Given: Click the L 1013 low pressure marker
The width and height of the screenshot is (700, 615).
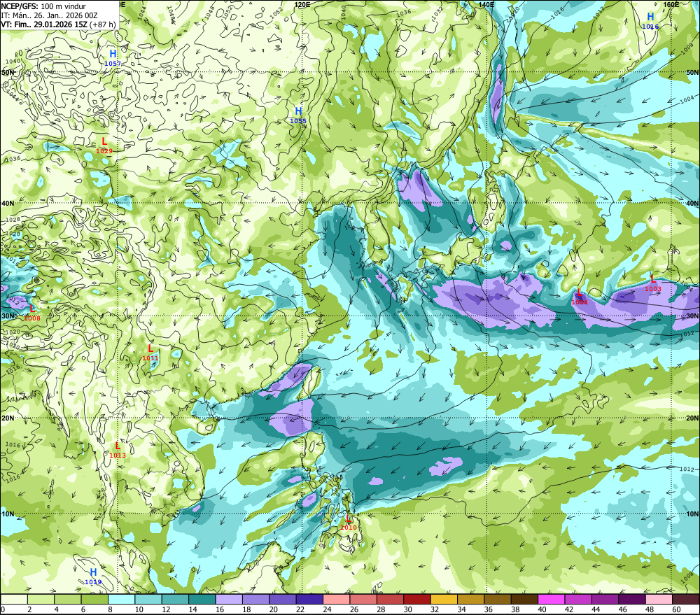Looking at the screenshot, I should pyautogui.click(x=118, y=450).
